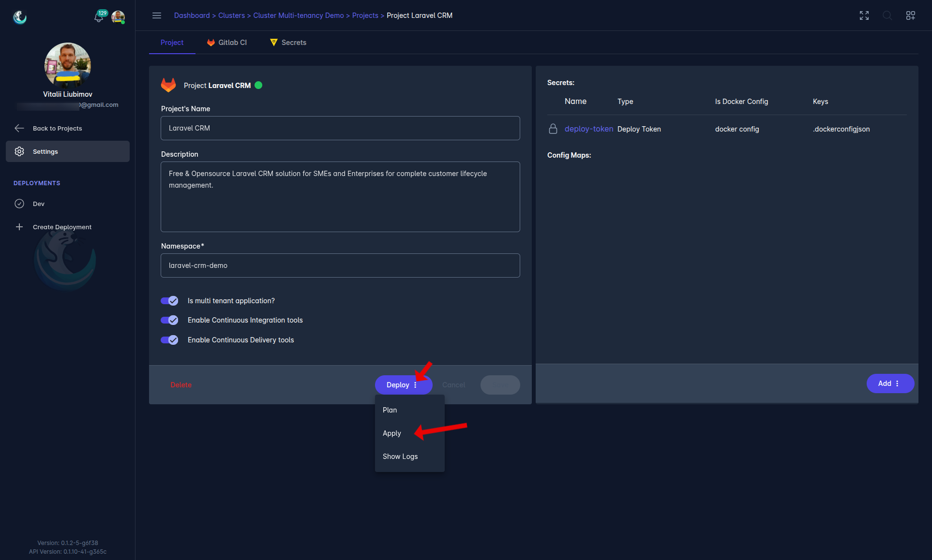Click the Namespace input field

(x=340, y=265)
